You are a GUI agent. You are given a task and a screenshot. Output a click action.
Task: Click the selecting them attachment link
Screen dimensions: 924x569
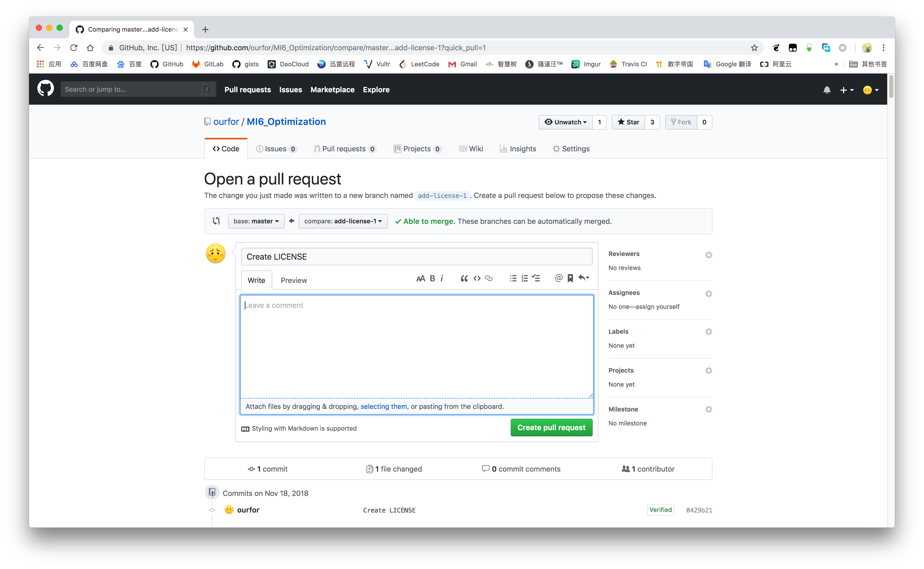384,407
